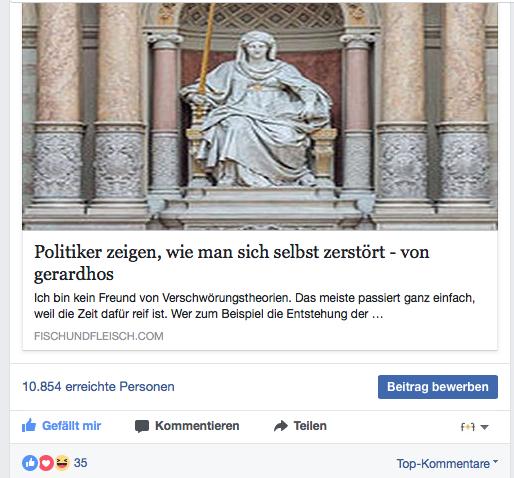Select the Teilen action label
This screenshot has height=478, width=514.
(310, 426)
